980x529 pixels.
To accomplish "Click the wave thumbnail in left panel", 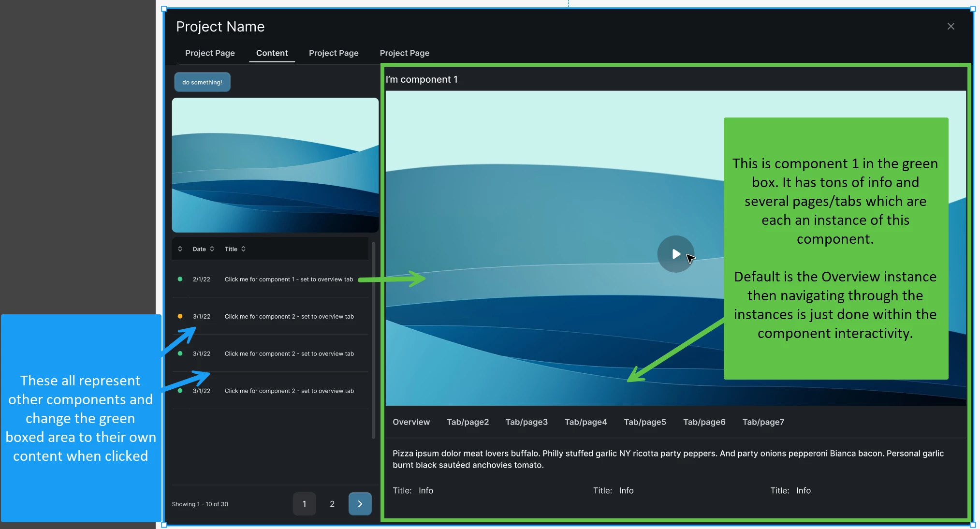I will tap(275, 165).
